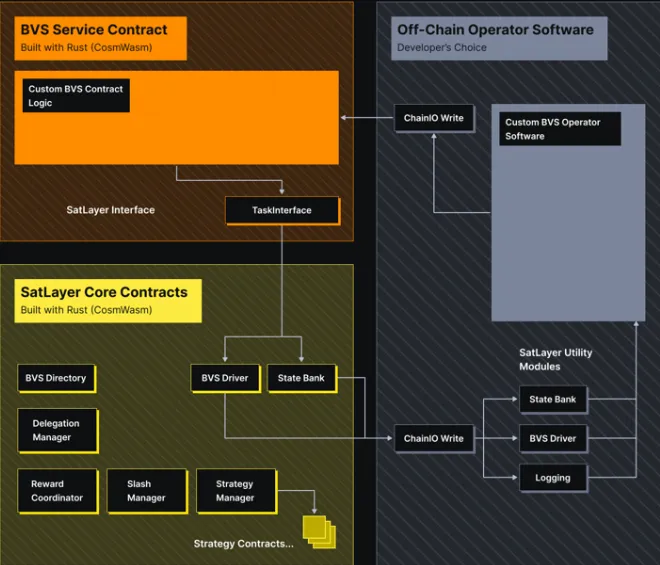This screenshot has height=565, width=660.
Task: Click the Custom BVS Operator Software label
Action: point(559,129)
